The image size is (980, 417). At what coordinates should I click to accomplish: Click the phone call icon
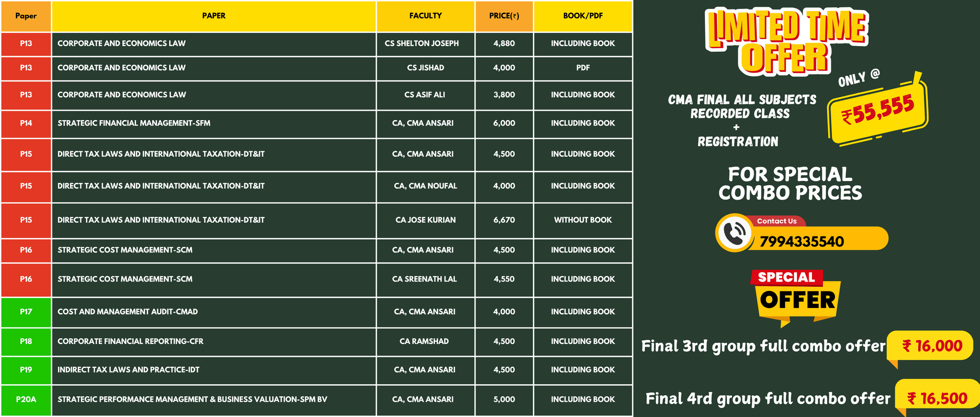pos(735,233)
